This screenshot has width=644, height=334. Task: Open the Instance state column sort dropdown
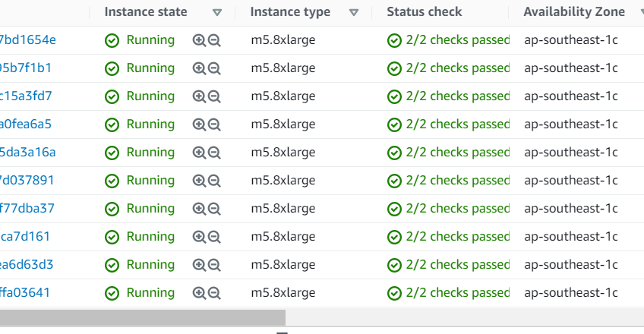(x=217, y=13)
